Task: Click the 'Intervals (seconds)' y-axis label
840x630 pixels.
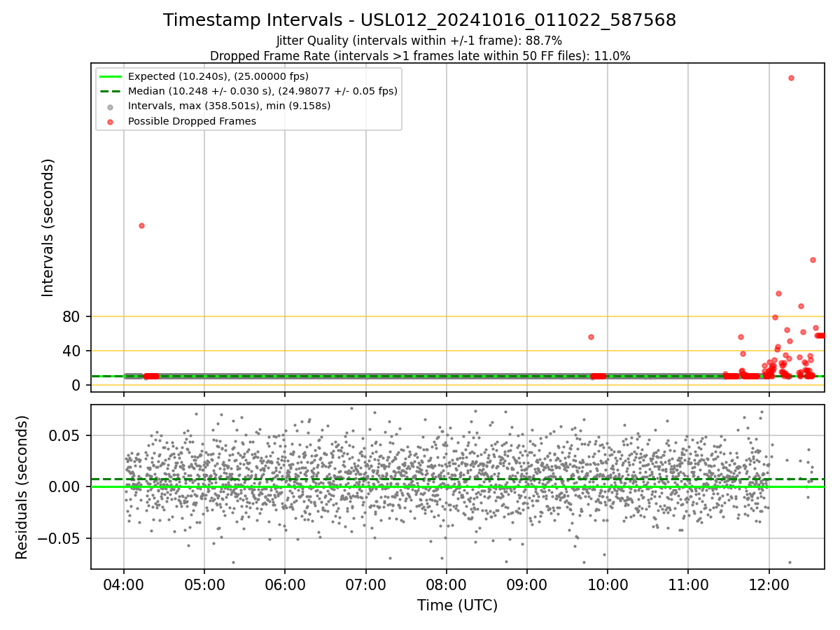Action: (x=48, y=227)
